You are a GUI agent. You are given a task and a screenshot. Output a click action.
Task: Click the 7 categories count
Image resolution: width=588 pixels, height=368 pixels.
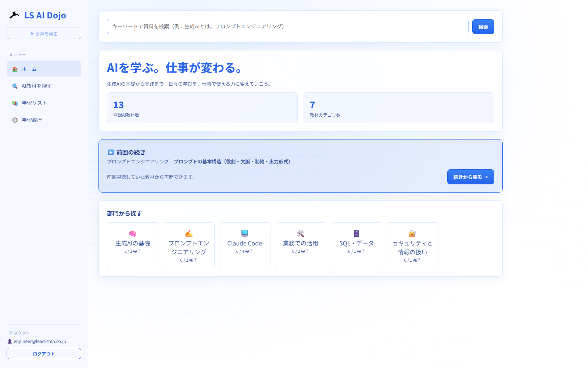tap(312, 105)
